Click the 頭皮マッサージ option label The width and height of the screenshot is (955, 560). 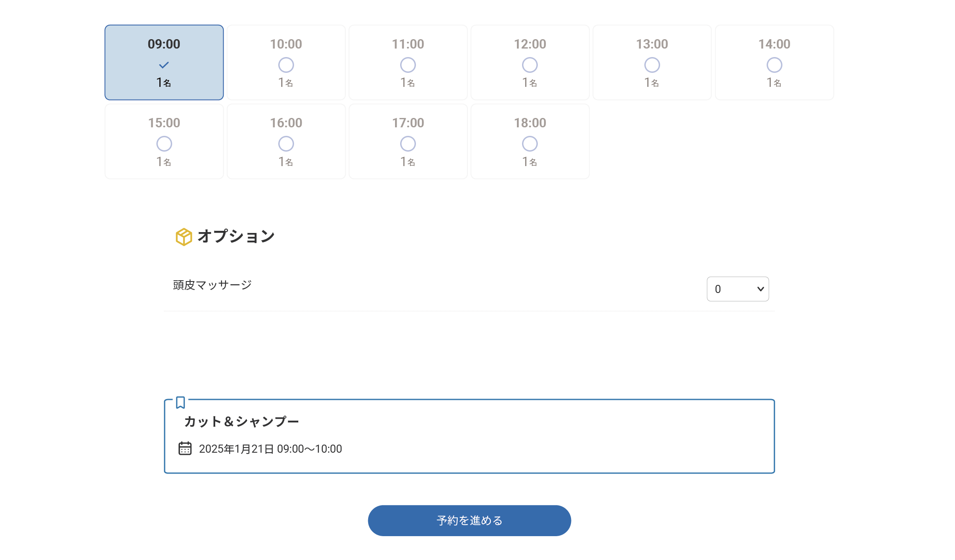click(212, 285)
